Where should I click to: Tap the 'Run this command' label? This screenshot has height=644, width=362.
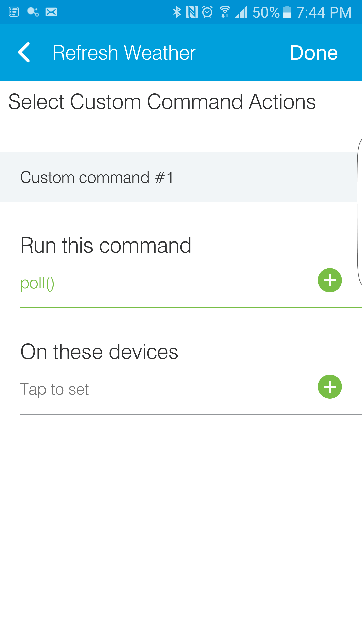click(106, 245)
